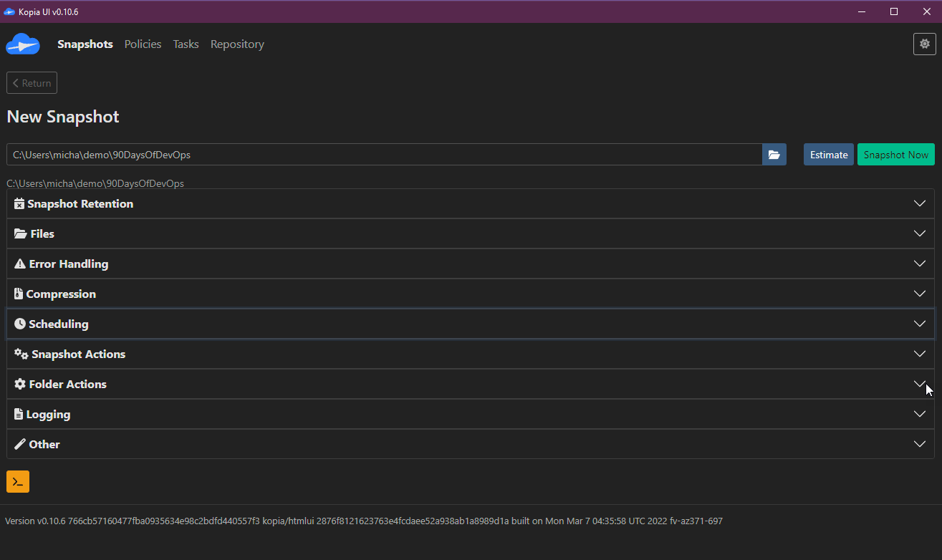Image resolution: width=942 pixels, height=560 pixels.
Task: Click the Error Handling warning triangle icon
Action: 20,264
